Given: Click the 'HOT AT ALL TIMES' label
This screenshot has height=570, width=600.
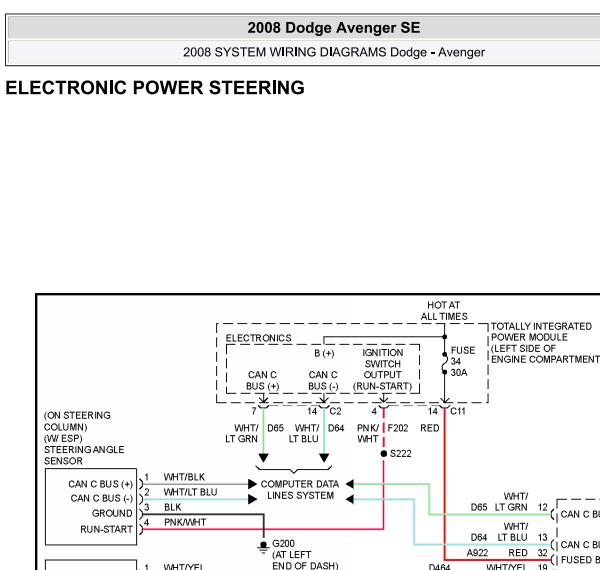Looking at the screenshot, I should pos(444,311).
